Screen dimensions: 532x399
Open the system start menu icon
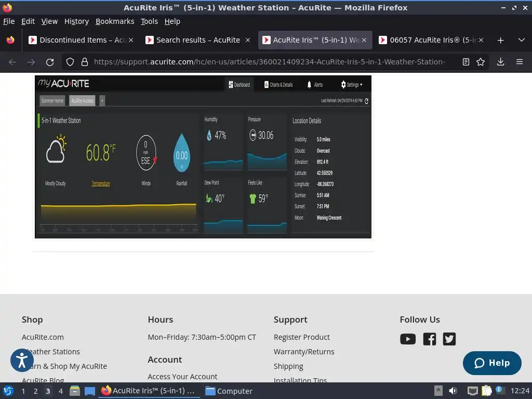point(8,391)
